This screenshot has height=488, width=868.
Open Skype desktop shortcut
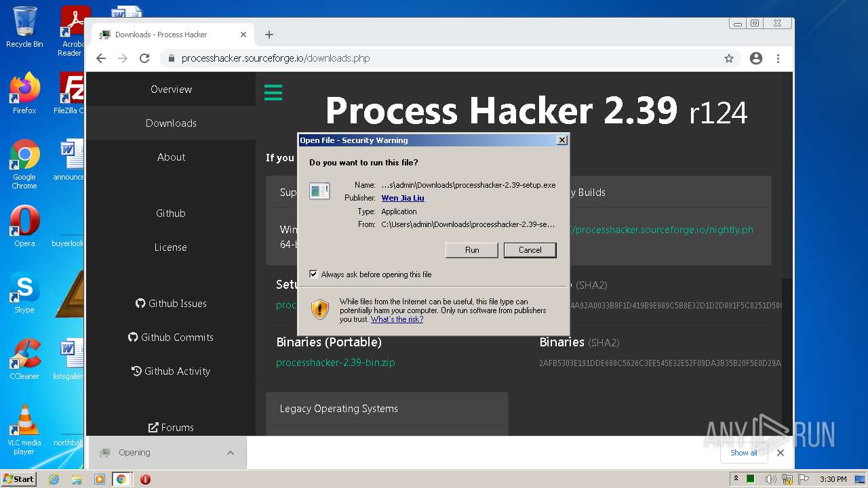tap(24, 293)
